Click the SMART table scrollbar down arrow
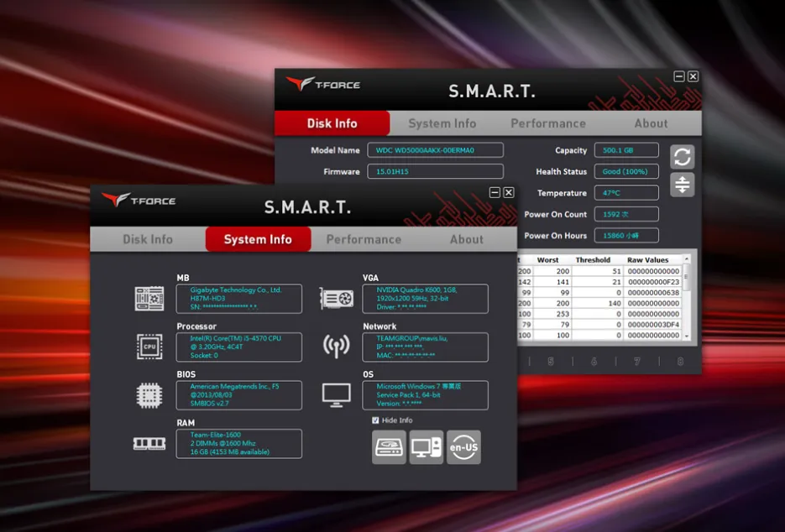Screen dimensions: 785x532 pos(686,335)
